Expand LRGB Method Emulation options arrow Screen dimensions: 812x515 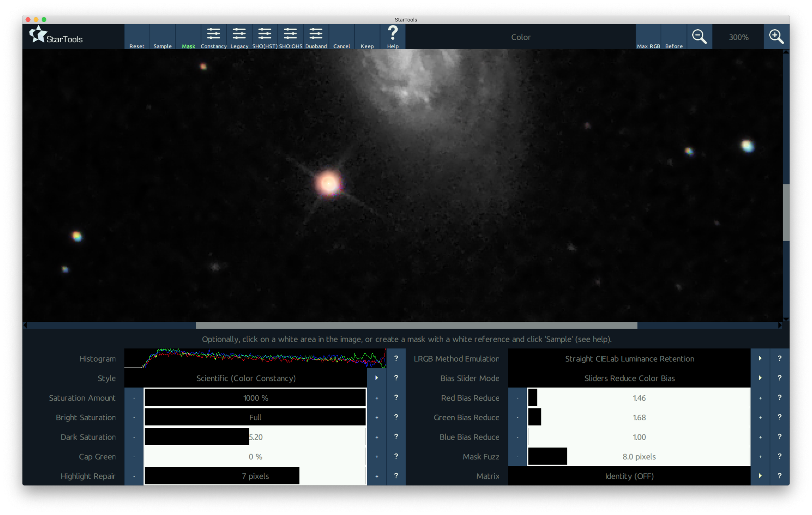coord(760,358)
